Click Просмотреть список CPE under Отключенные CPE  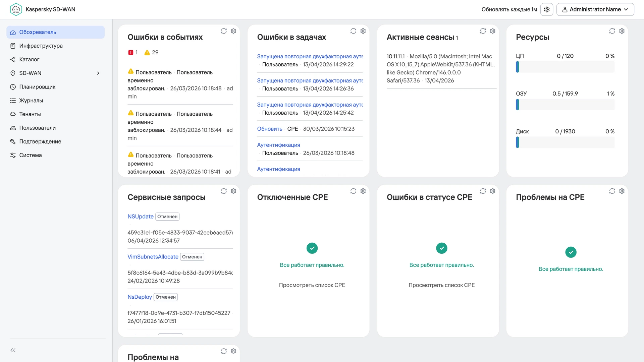click(x=312, y=285)
